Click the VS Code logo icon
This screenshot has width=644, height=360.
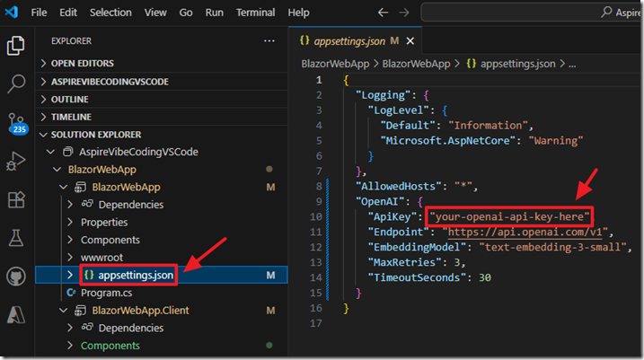12,13
